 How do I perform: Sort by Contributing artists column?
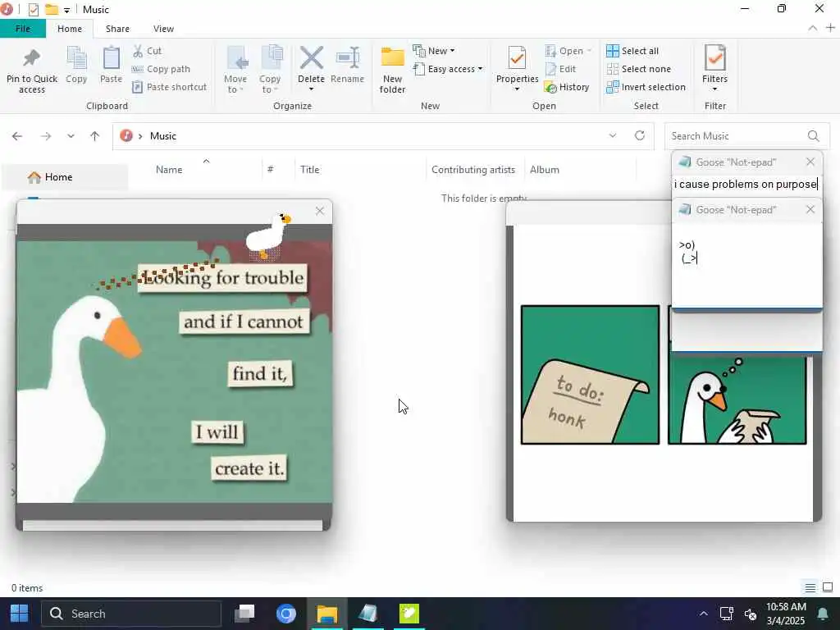[473, 169]
